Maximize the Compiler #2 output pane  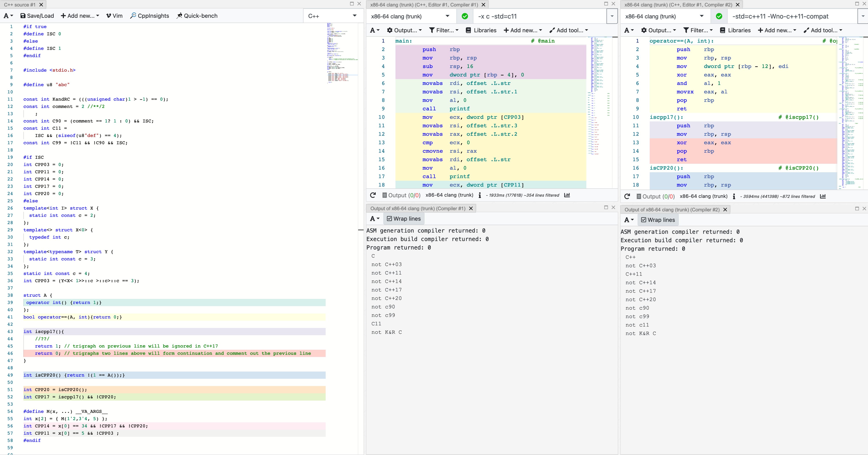tap(857, 208)
